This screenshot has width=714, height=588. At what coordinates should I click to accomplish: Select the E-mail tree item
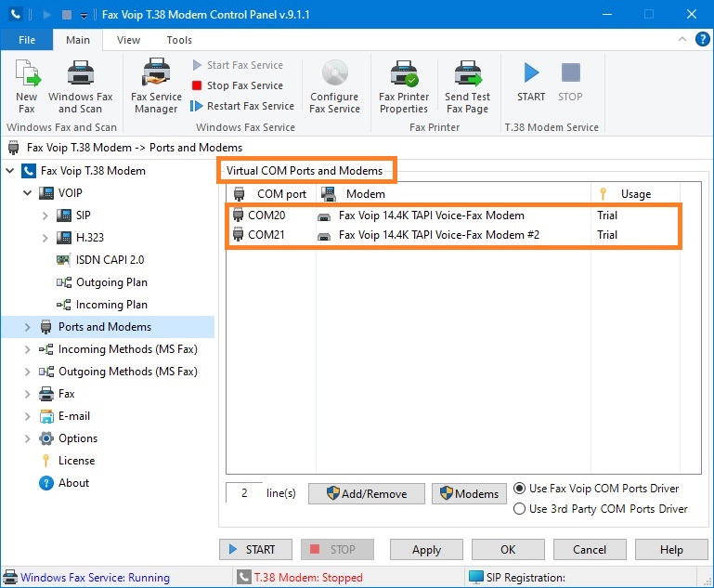(65, 416)
